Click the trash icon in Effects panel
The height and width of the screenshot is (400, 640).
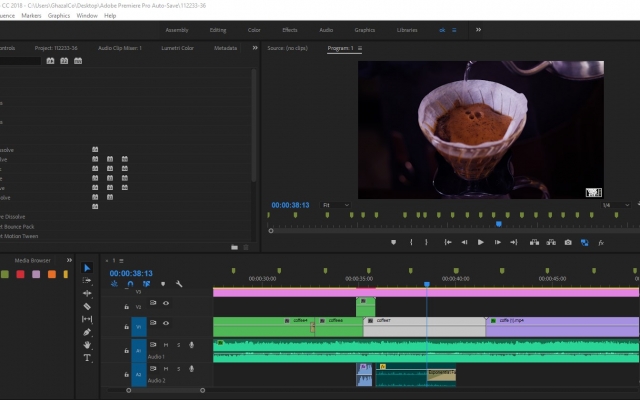246,247
